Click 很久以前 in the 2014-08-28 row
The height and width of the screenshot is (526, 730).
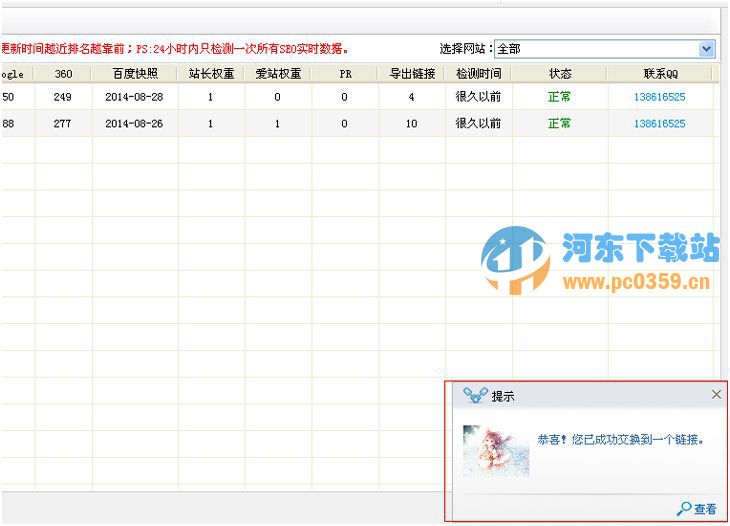click(x=478, y=97)
